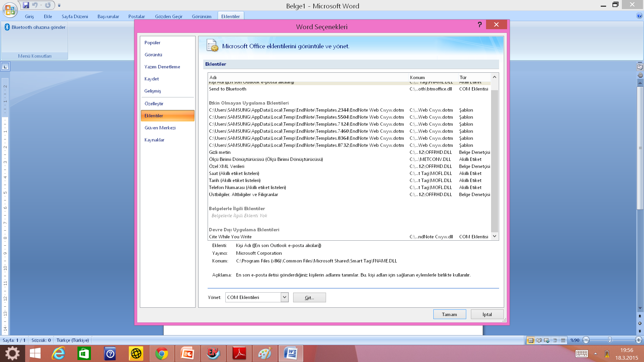
Task: Click Tamam button
Action: click(449, 314)
